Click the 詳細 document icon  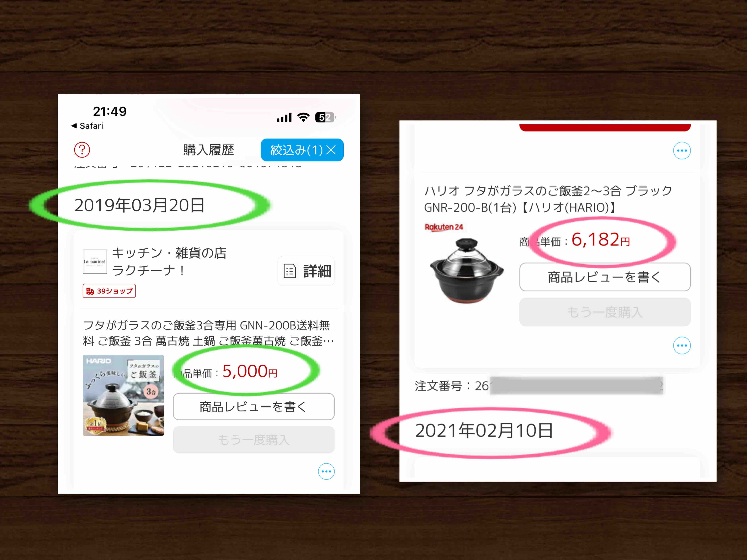coord(289,271)
